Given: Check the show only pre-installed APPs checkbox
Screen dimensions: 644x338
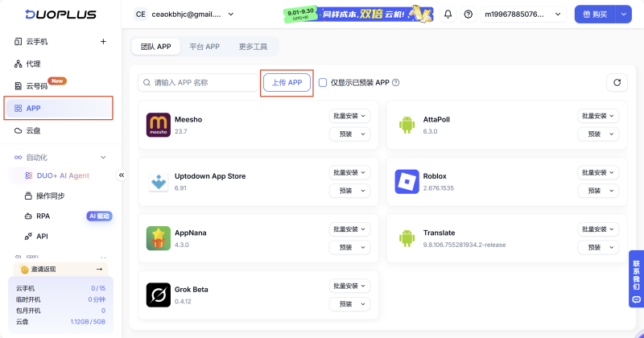Looking at the screenshot, I should click(x=323, y=83).
